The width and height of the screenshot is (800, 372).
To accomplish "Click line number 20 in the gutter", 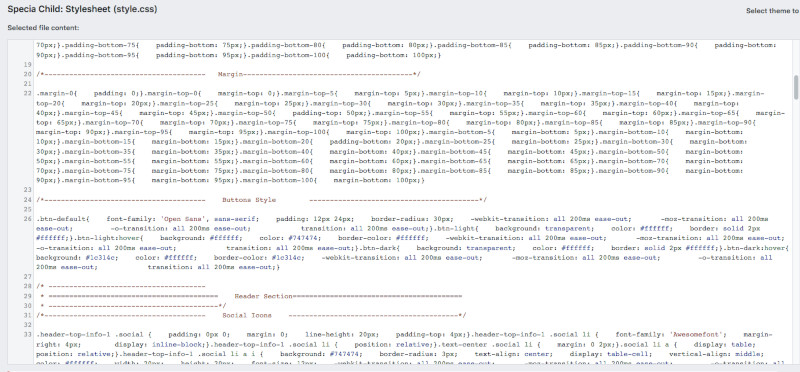I will 28,75.
